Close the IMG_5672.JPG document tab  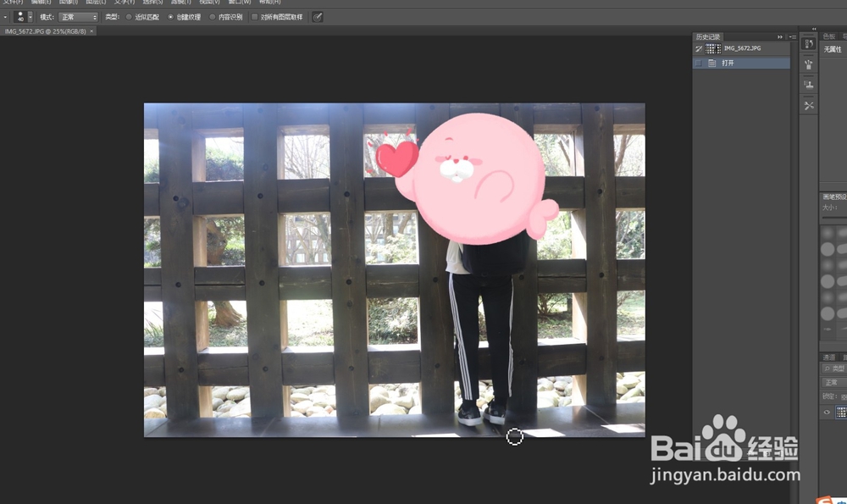91,31
